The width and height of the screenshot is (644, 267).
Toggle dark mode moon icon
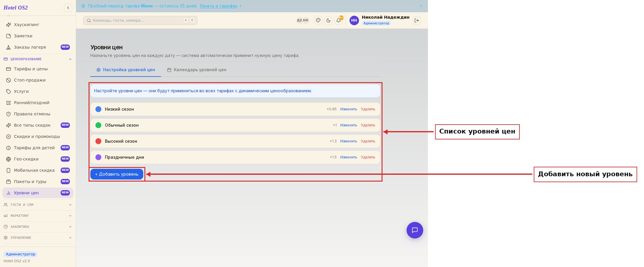[x=328, y=20]
